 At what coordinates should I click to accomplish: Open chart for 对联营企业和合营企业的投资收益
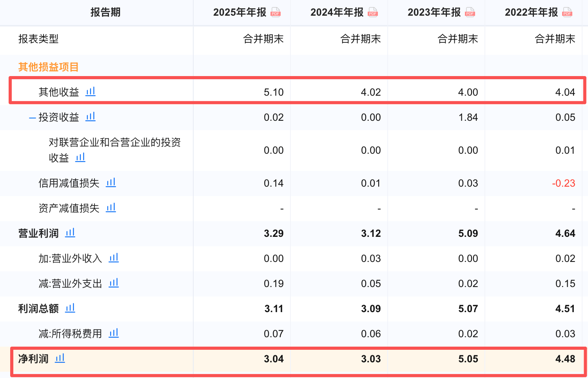coord(80,157)
